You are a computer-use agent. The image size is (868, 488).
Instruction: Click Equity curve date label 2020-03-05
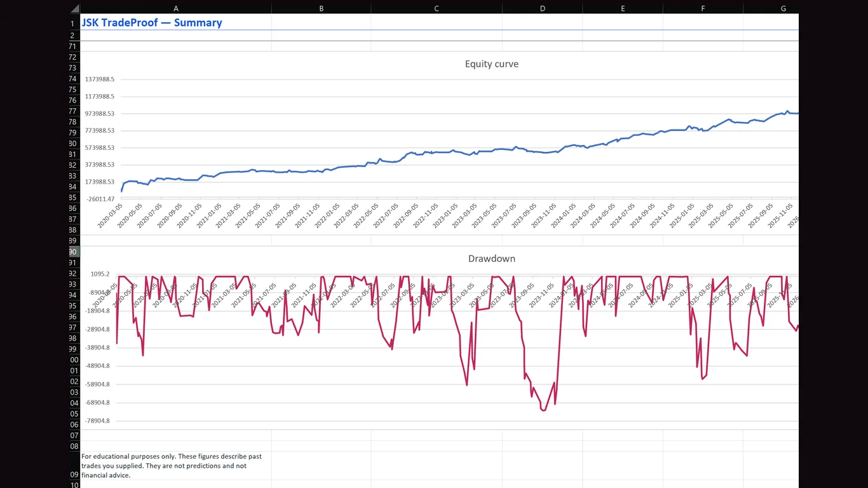coord(111,216)
